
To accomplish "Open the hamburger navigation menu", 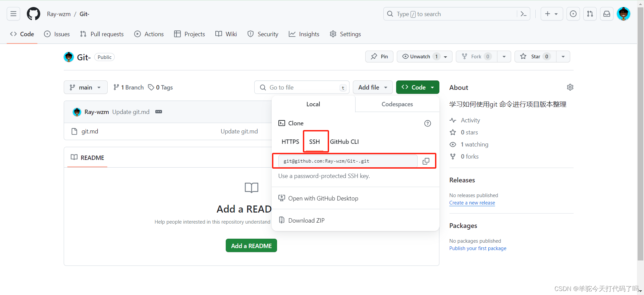I will tap(13, 14).
